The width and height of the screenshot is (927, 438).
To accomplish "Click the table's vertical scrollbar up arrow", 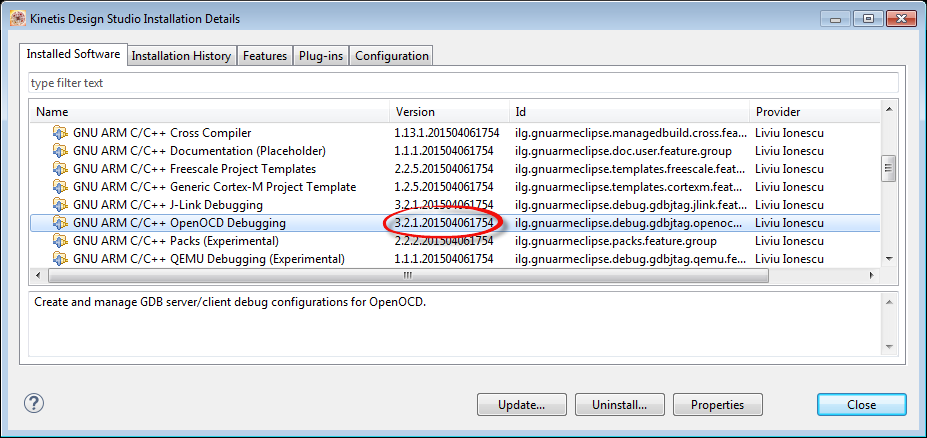I will (x=888, y=109).
